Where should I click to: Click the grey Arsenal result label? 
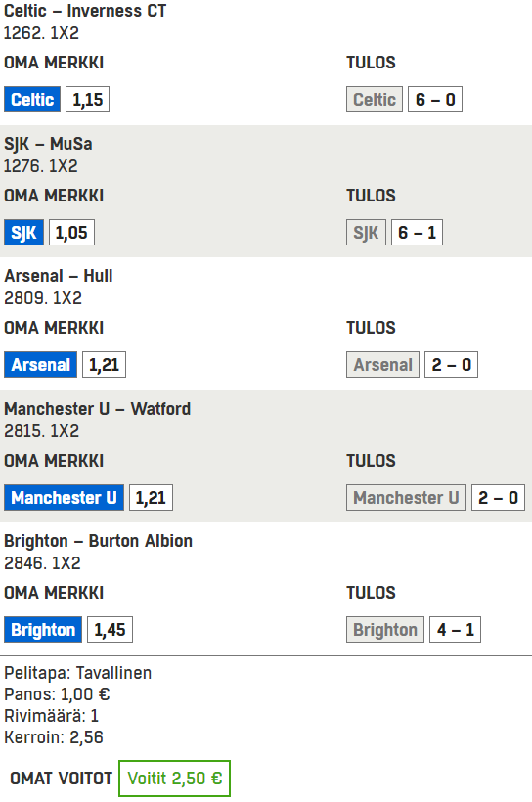pyautogui.click(x=382, y=364)
